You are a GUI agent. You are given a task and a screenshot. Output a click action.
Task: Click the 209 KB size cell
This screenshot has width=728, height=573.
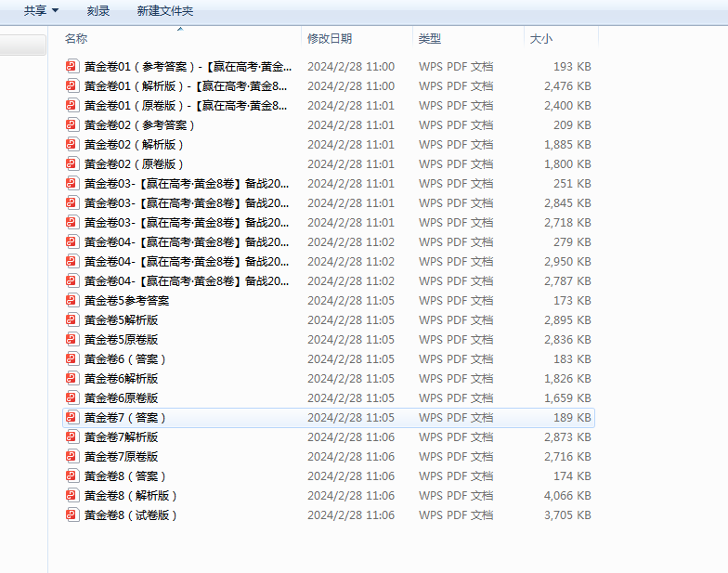click(x=572, y=124)
